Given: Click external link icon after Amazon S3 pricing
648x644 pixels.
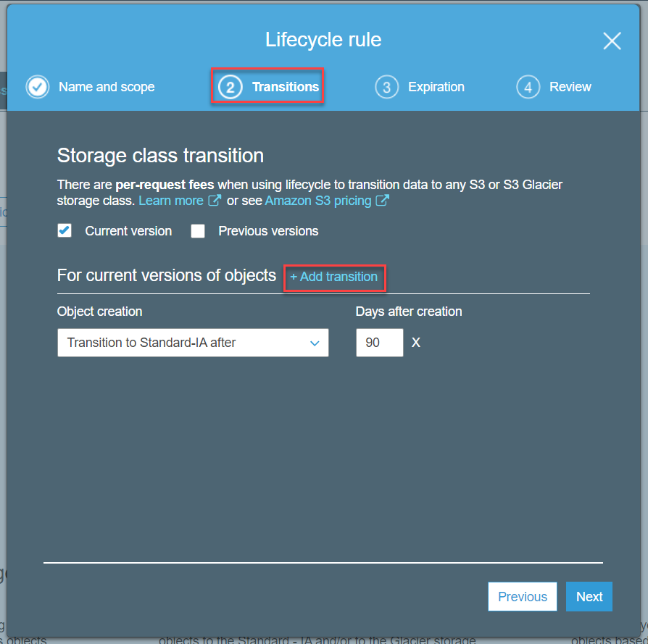Looking at the screenshot, I should (382, 201).
